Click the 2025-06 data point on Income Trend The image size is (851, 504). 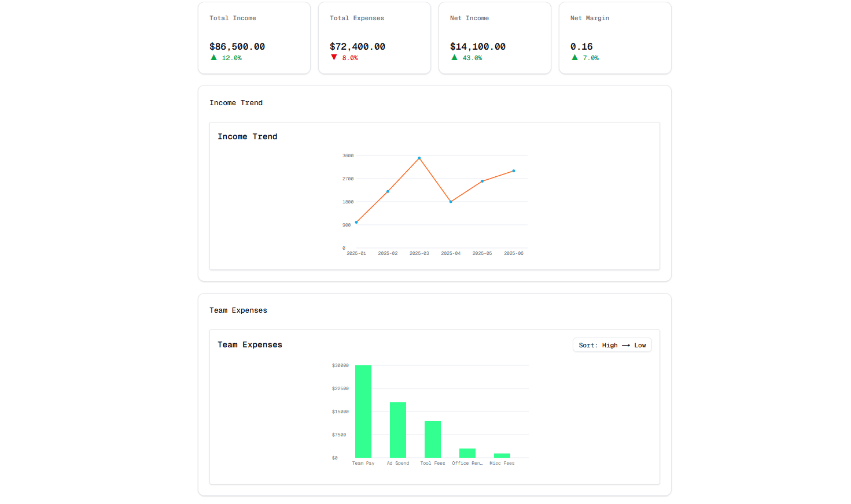click(x=514, y=171)
